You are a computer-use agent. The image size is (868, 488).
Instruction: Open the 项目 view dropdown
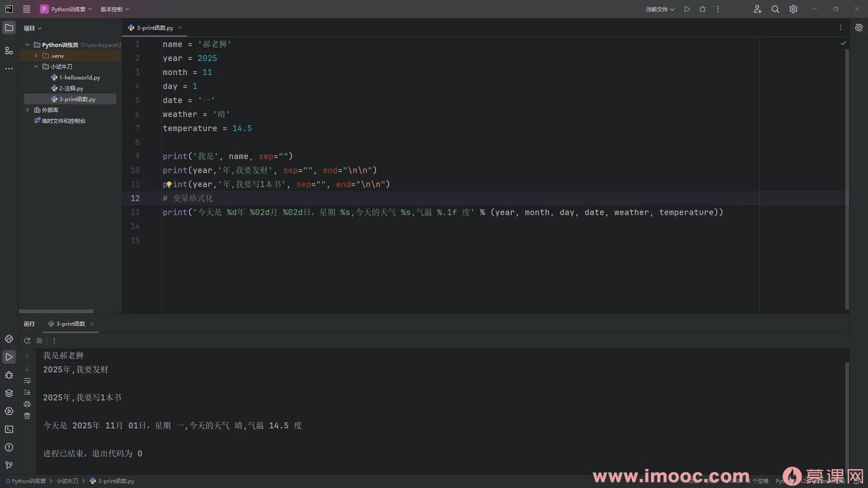(x=33, y=28)
